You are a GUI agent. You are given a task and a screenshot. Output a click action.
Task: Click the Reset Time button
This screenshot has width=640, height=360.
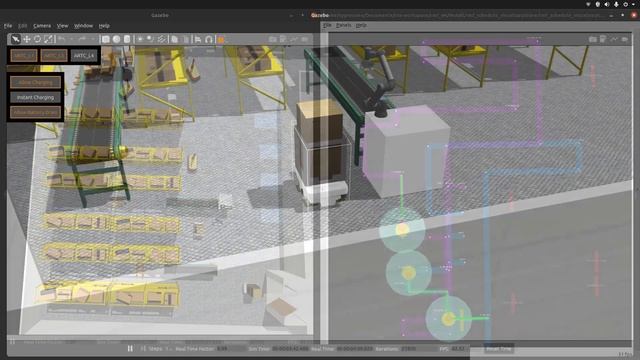point(499,349)
